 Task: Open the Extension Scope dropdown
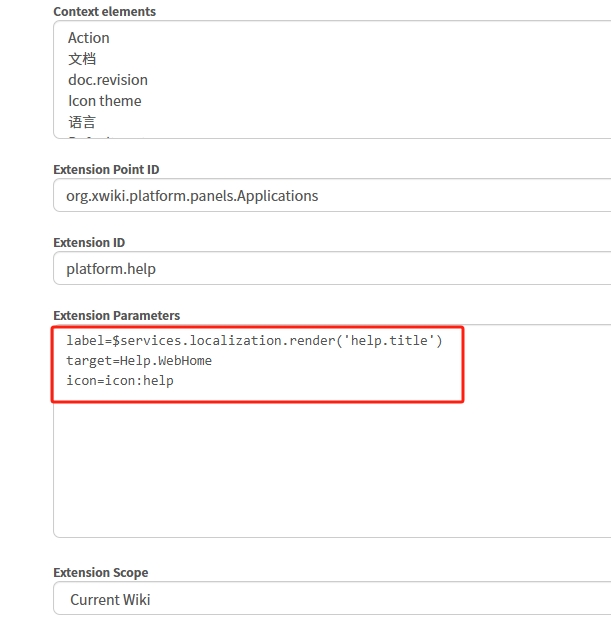330,600
